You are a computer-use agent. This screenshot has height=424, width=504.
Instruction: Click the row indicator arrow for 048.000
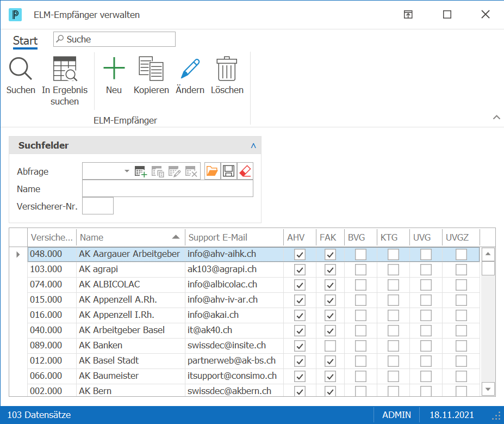pyautogui.click(x=18, y=254)
